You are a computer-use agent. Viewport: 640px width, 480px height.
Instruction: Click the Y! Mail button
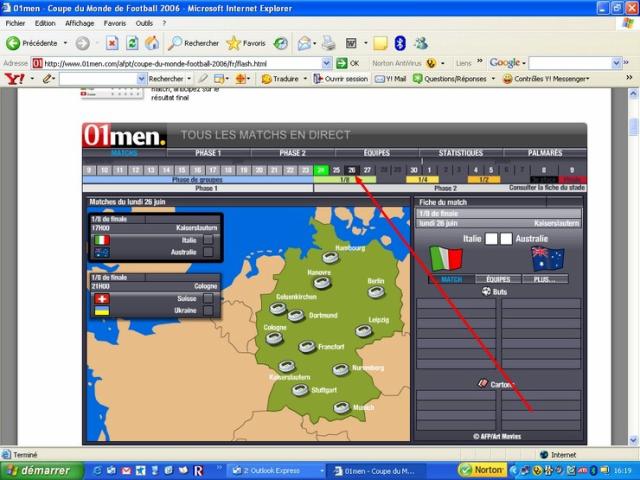[x=390, y=79]
